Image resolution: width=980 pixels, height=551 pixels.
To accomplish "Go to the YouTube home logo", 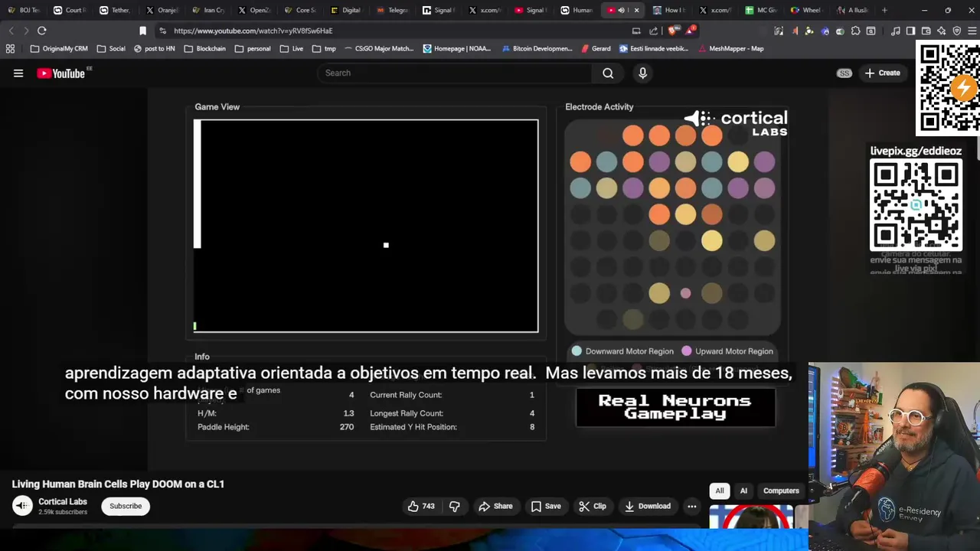I will pos(63,73).
